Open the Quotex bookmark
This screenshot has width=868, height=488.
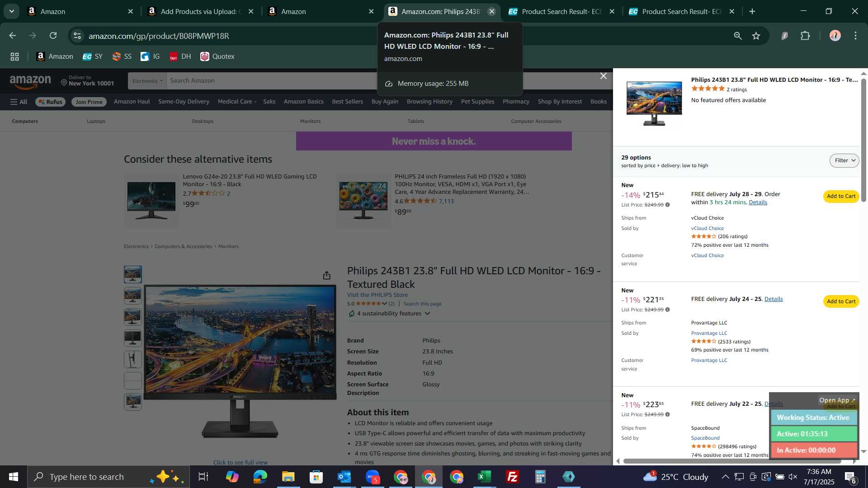coord(217,56)
